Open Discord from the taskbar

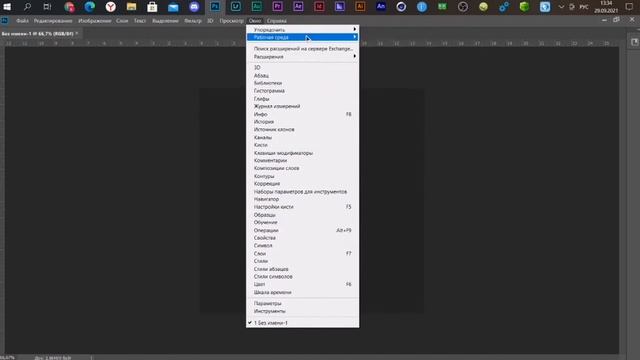(x=194, y=7)
